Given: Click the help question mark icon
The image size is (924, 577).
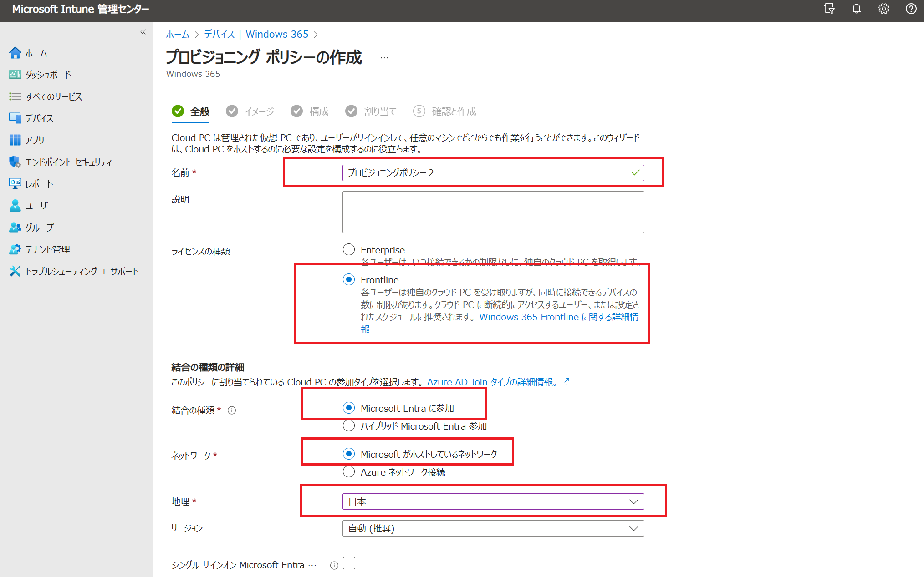Looking at the screenshot, I should 911,9.
